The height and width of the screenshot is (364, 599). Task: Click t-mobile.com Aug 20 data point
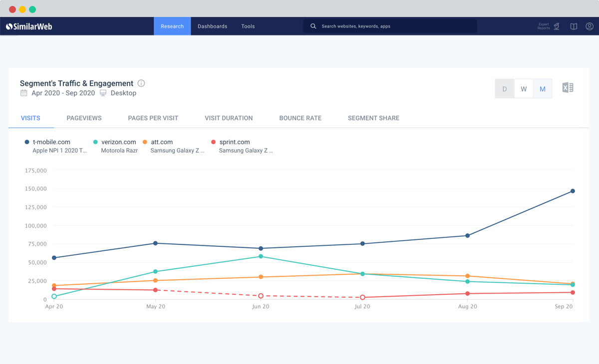point(467,236)
